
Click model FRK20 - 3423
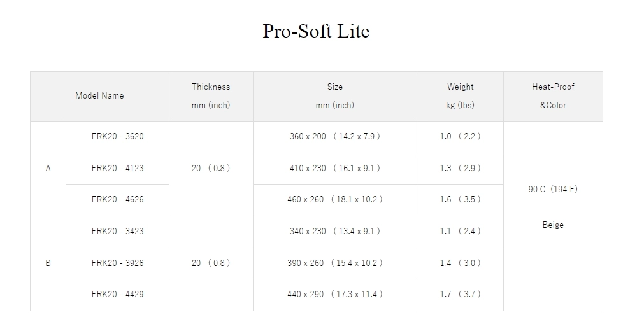coord(117,232)
